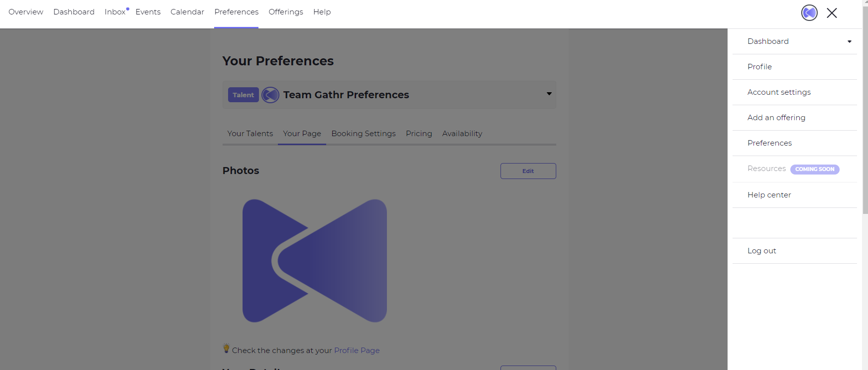
Task: Open Overview in top navigation
Action: tap(26, 12)
